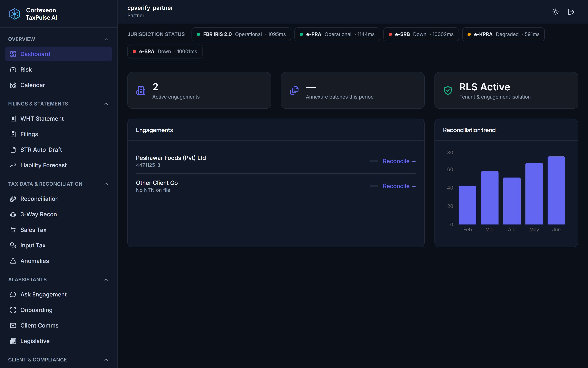Screen dimensions: 588x368
Task: Collapse the Overview section chevron
Action: pos(106,39)
